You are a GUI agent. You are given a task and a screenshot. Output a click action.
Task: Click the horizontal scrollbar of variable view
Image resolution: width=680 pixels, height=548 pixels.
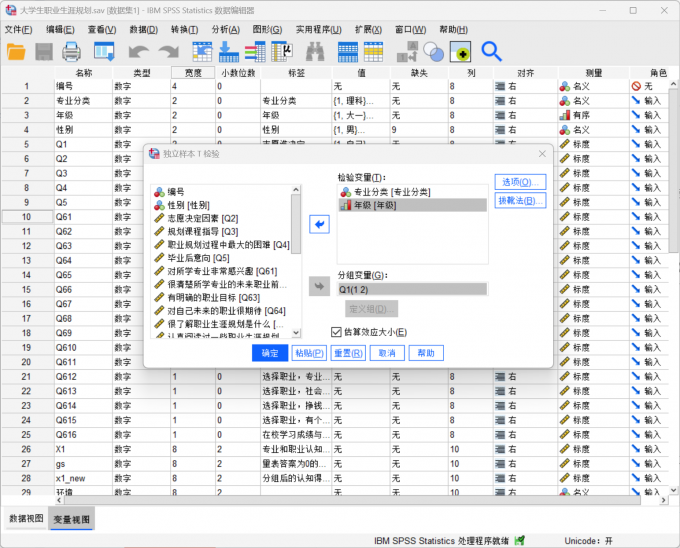click(352, 500)
